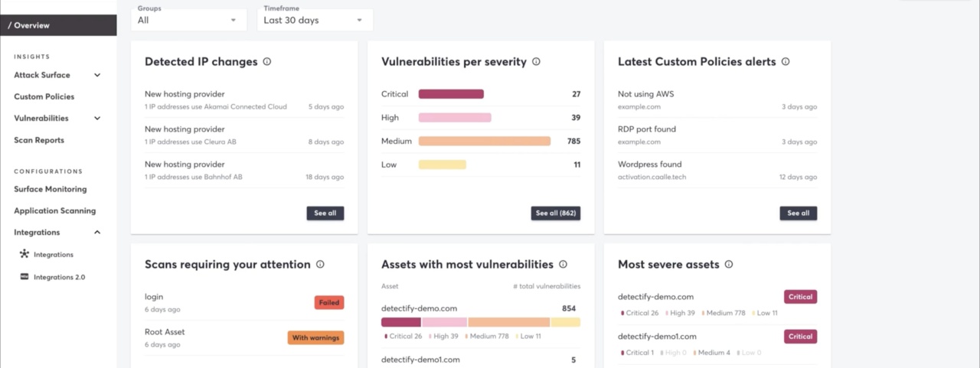The image size is (980, 368).
Task: Expand the Vulnerabilities sidebar chevron
Action: (97, 119)
